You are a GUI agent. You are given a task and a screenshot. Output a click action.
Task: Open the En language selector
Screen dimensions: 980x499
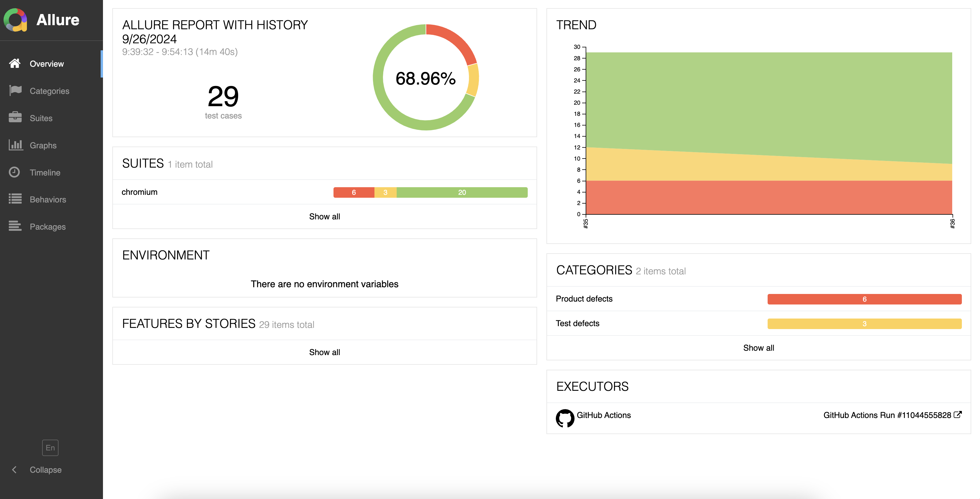[50, 448]
